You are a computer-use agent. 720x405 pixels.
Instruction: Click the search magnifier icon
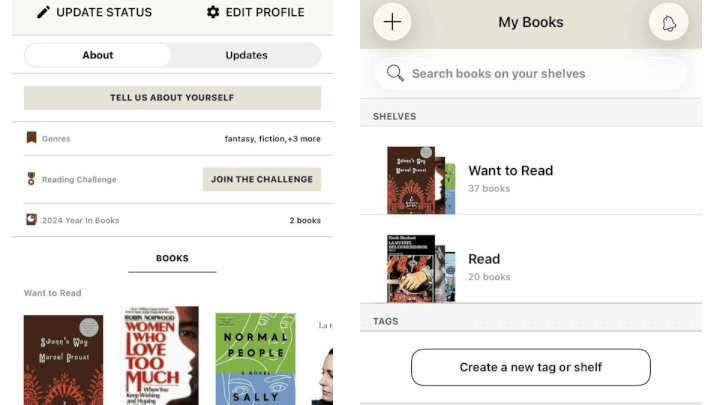pyautogui.click(x=395, y=73)
